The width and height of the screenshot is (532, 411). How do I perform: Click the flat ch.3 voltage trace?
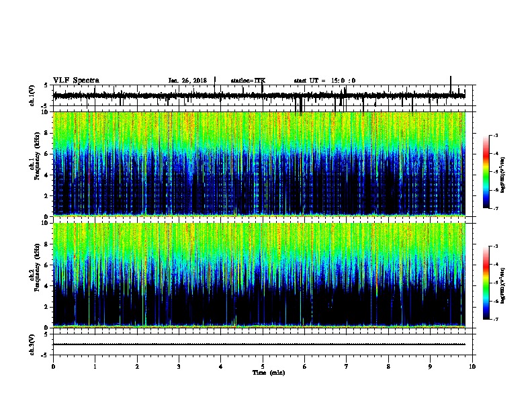[x=259, y=345]
